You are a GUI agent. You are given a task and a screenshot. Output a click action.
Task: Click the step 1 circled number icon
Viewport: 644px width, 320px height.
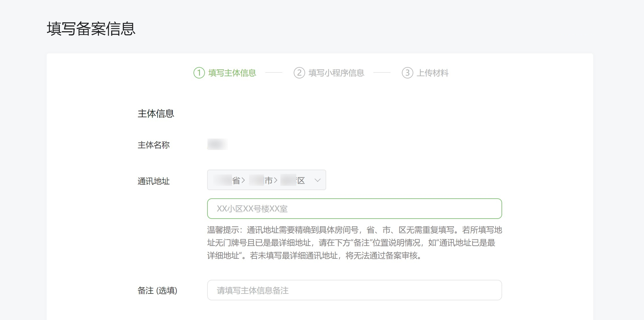[x=199, y=73]
